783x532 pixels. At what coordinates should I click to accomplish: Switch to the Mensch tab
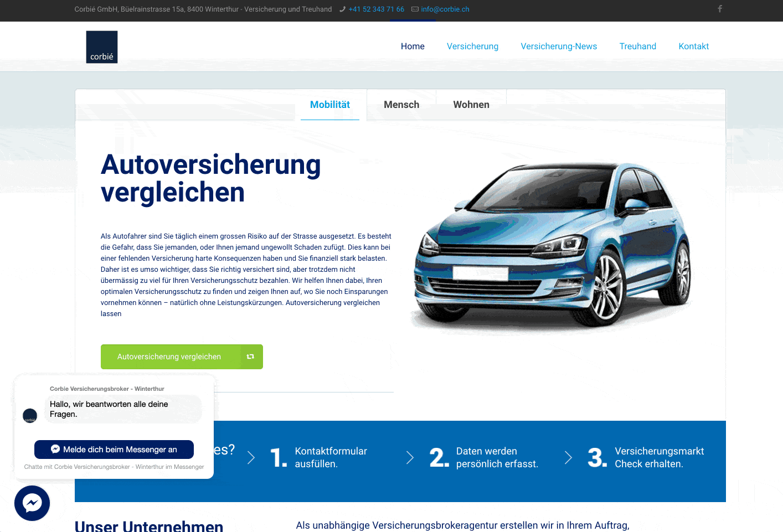(x=401, y=105)
